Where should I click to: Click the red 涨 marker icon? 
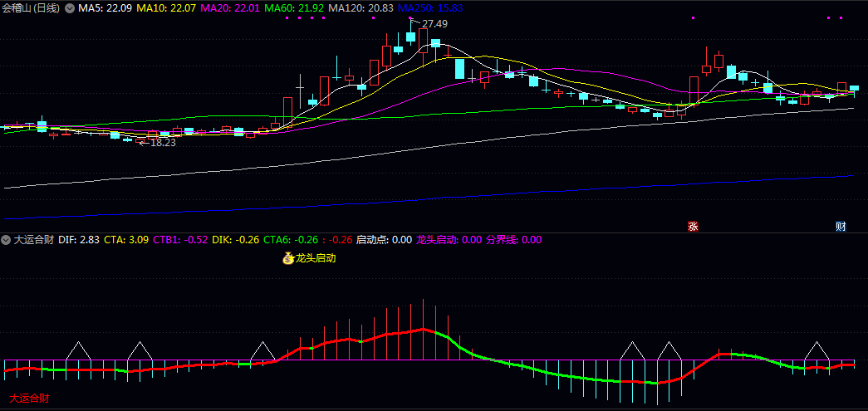pyautogui.click(x=690, y=226)
